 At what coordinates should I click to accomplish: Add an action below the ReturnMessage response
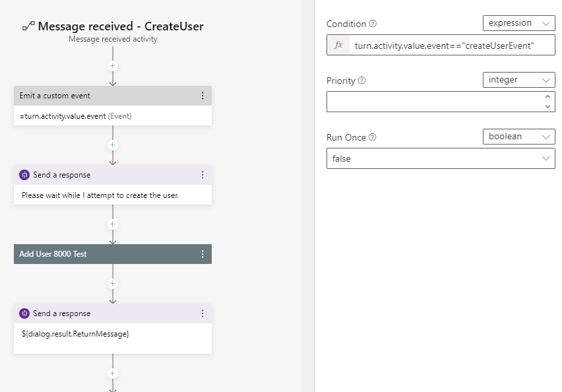(x=113, y=374)
